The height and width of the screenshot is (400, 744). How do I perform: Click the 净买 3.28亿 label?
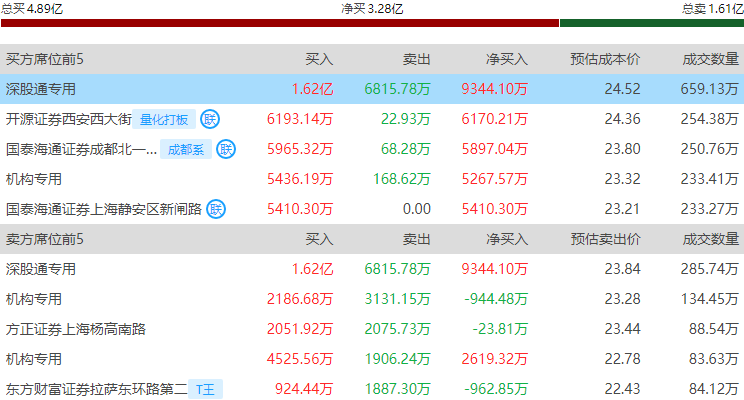pyautogui.click(x=372, y=9)
